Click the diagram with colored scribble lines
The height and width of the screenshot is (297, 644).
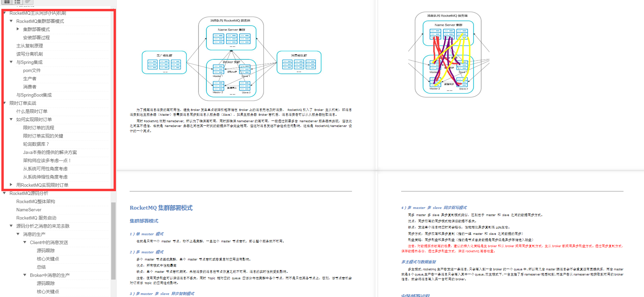448,55
